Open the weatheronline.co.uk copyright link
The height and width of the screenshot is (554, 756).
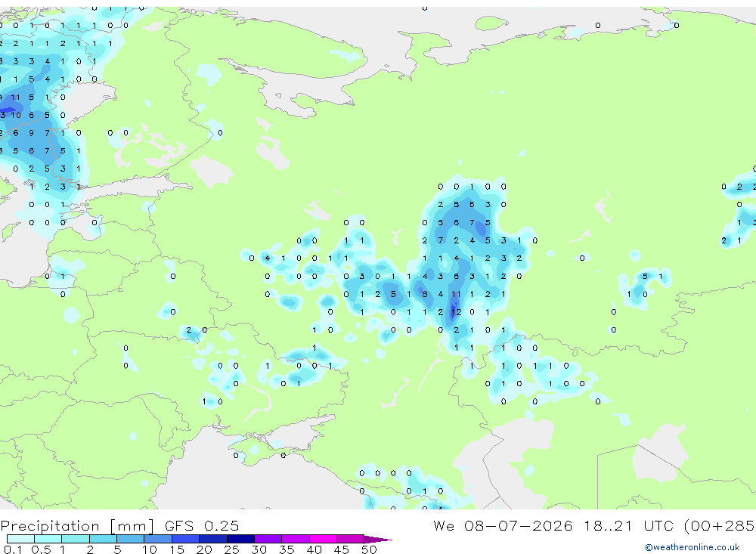692,546
